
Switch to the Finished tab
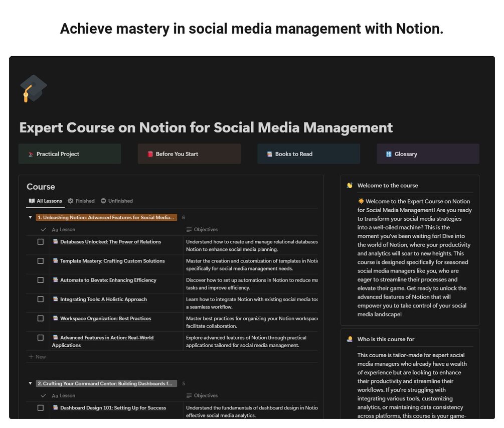pos(81,201)
